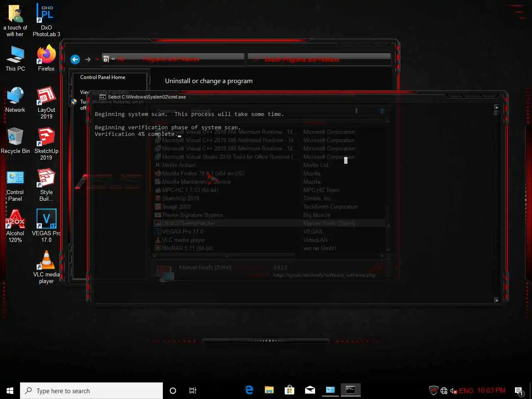Select the Network desktop icon
532x399 pixels.
point(15,100)
